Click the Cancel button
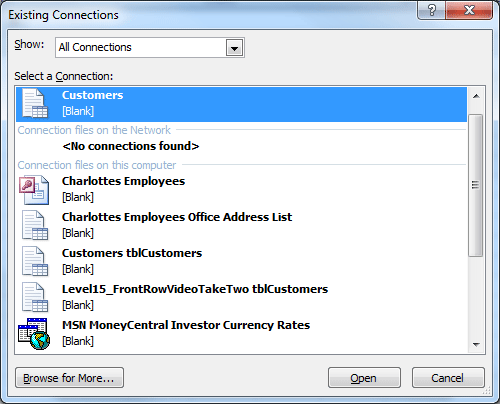This screenshot has height=404, width=500. [x=448, y=378]
